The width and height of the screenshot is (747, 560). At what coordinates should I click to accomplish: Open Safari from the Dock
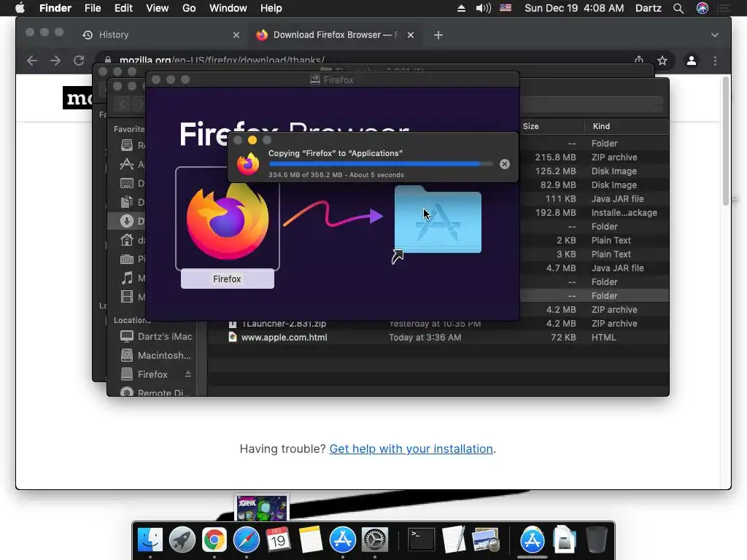[x=247, y=540]
